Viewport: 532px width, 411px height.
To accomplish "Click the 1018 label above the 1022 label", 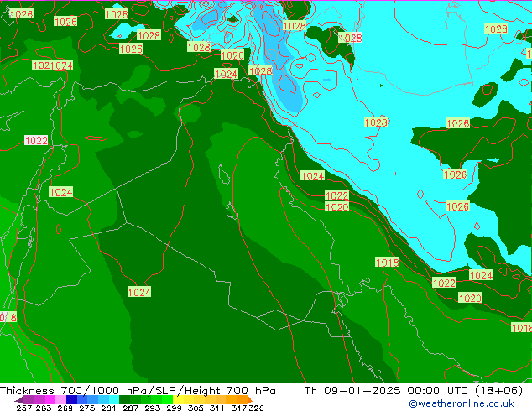I will [x=387, y=262].
